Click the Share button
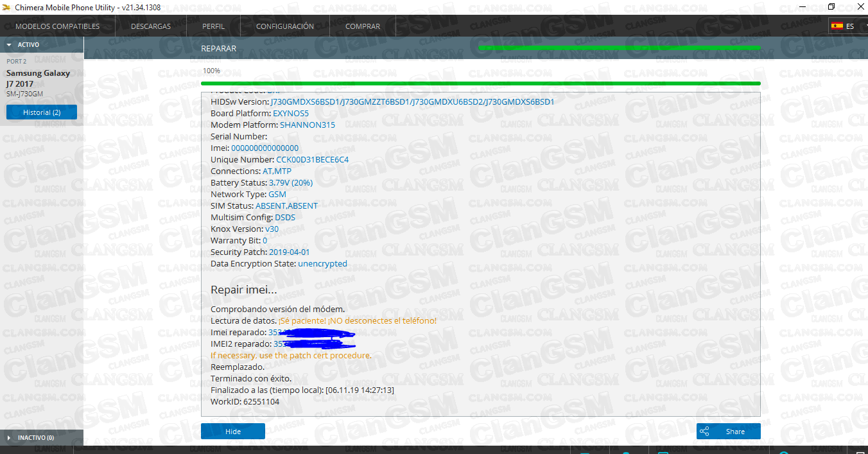This screenshot has width=868, height=454. point(729,432)
